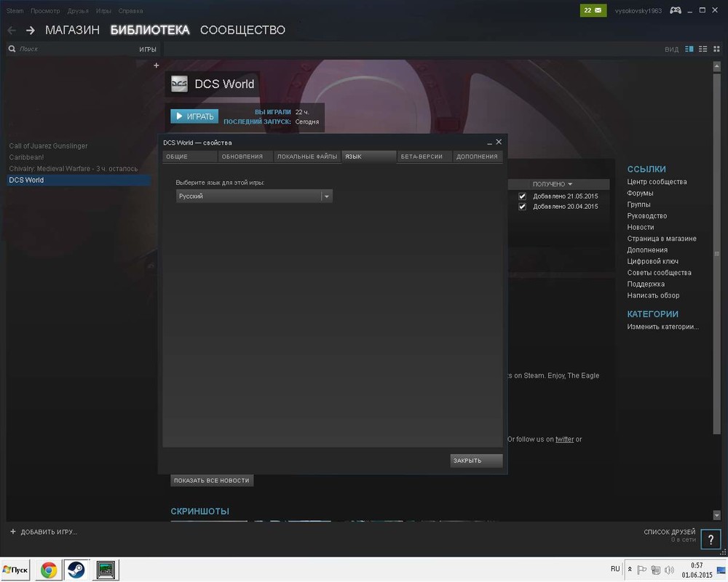This screenshot has height=582, width=728.
Task: Open the Windows Пуск start button
Action: pyautogui.click(x=15, y=570)
